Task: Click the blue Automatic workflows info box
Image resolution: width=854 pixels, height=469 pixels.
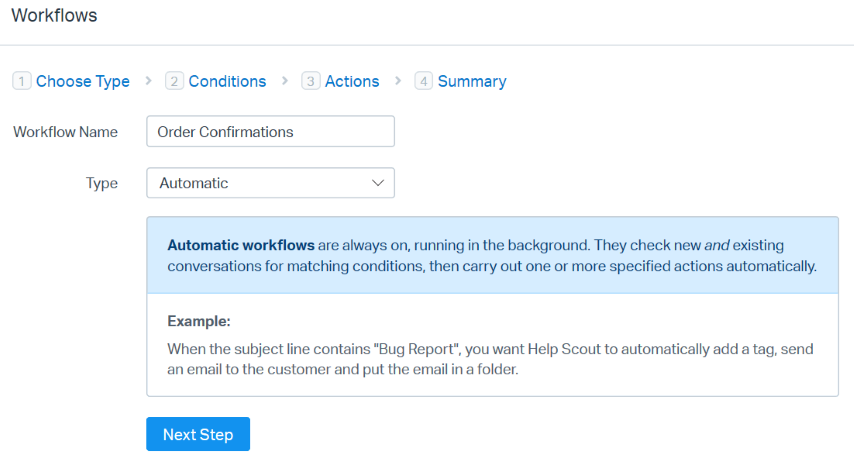Action: pos(492,255)
